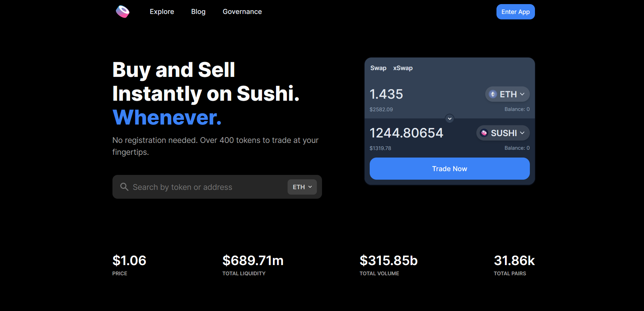The height and width of the screenshot is (311, 644).
Task: Click the PRICE label
Action: [120, 274]
